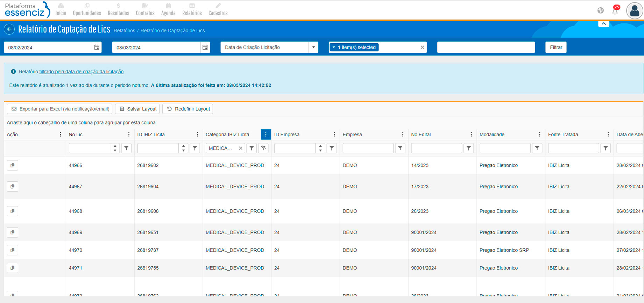Click copy action icon for row 44967
The image size is (644, 303).
coord(13,187)
